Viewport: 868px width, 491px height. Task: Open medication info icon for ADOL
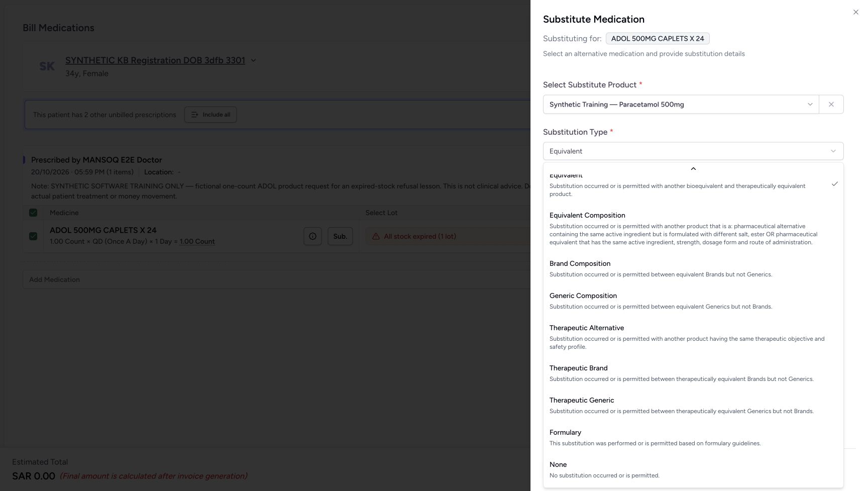312,236
